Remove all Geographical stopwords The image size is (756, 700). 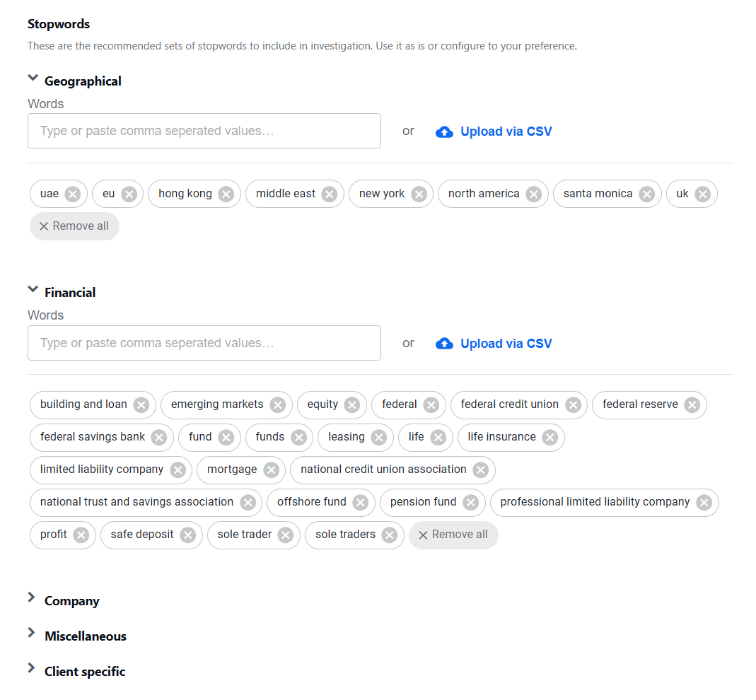coord(74,226)
